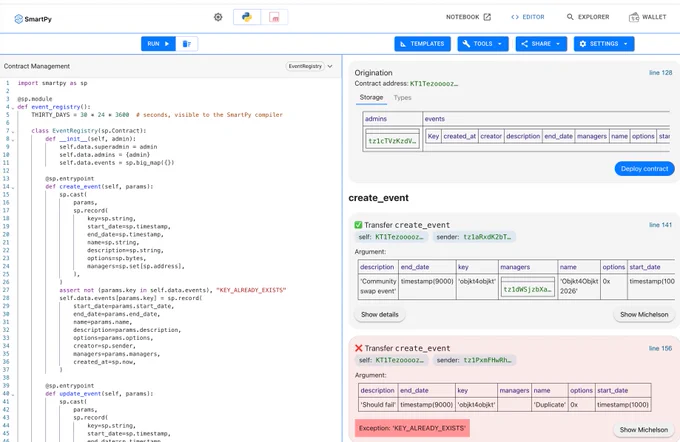The width and height of the screenshot is (680, 442).
Task: Switch to Python syntax icon
Action: (247, 17)
